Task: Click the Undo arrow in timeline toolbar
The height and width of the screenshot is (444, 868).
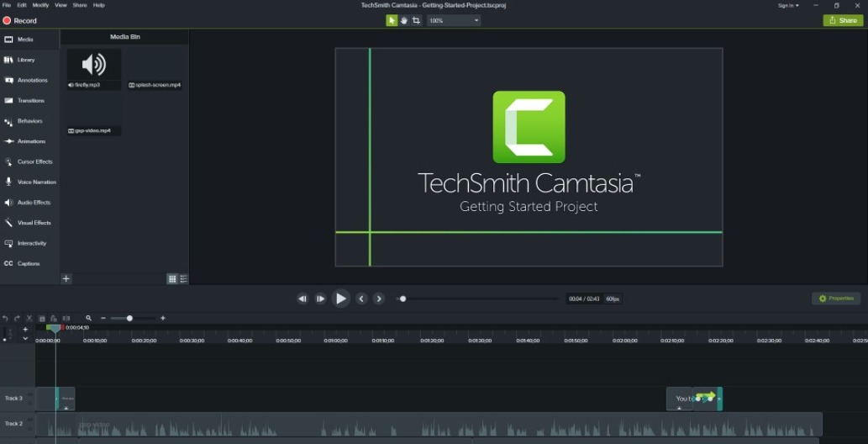Action: [6, 319]
